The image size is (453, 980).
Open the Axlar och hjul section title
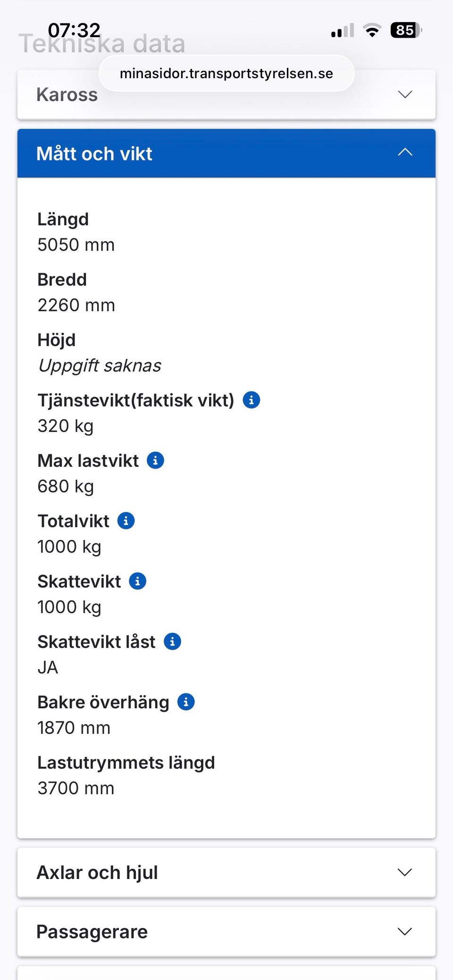click(97, 872)
